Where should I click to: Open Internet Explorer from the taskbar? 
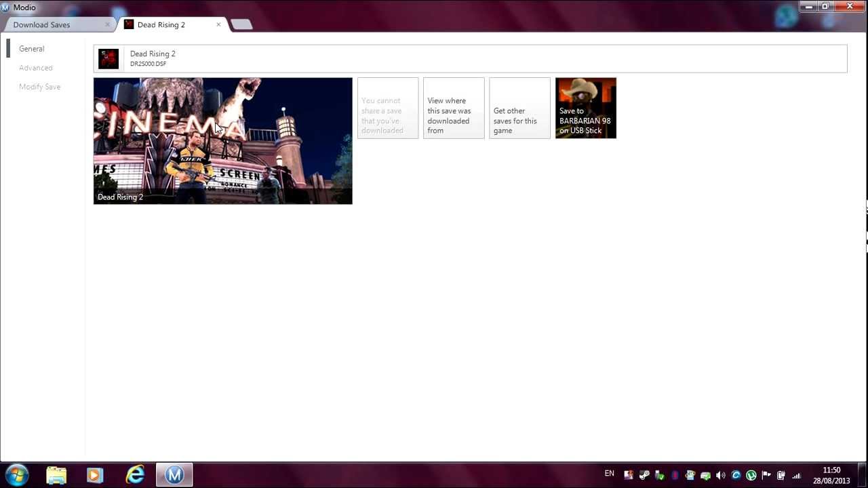(135, 475)
